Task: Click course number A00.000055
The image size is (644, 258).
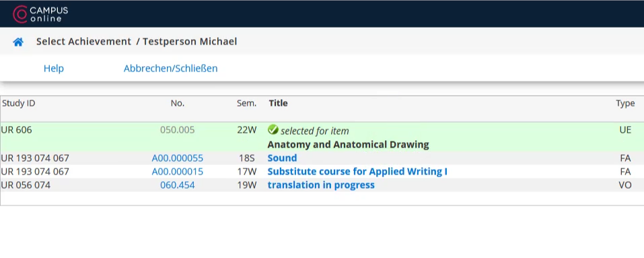Action: 178,158
